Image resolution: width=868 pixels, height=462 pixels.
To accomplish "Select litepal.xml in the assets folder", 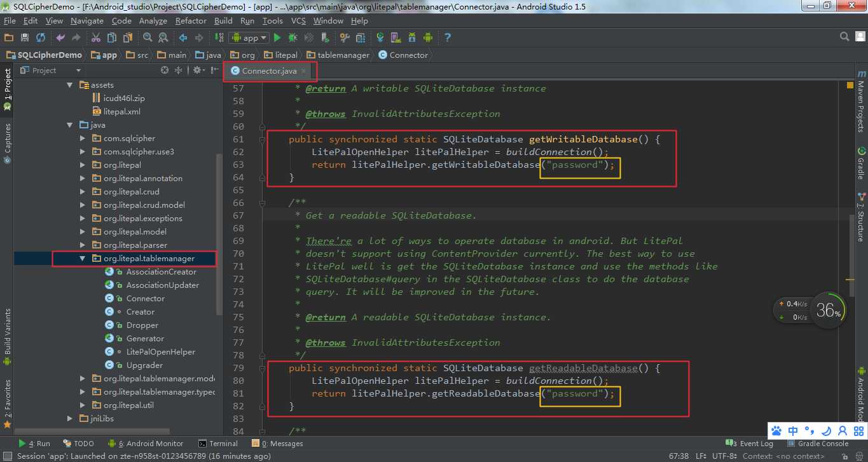I will click(121, 111).
